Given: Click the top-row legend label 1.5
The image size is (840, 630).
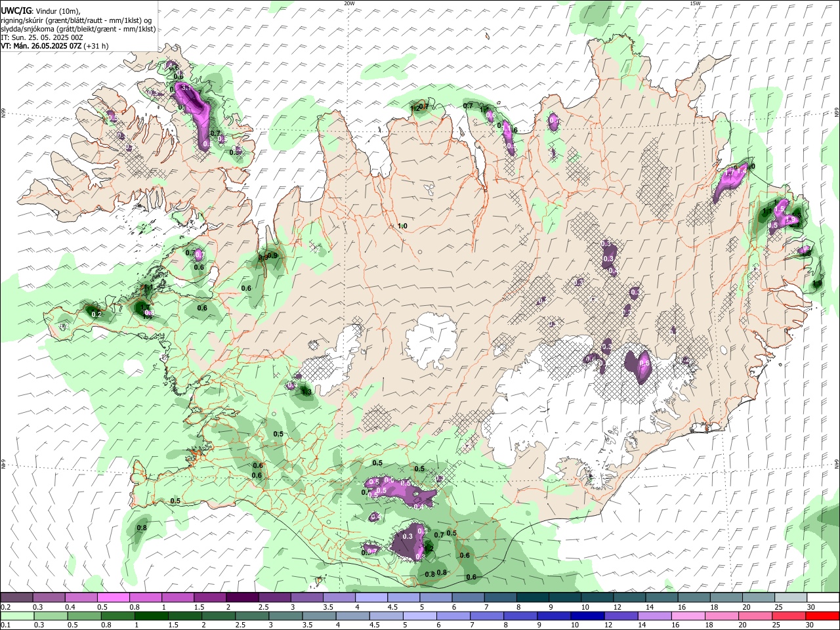Looking at the screenshot, I should tap(199, 607).
